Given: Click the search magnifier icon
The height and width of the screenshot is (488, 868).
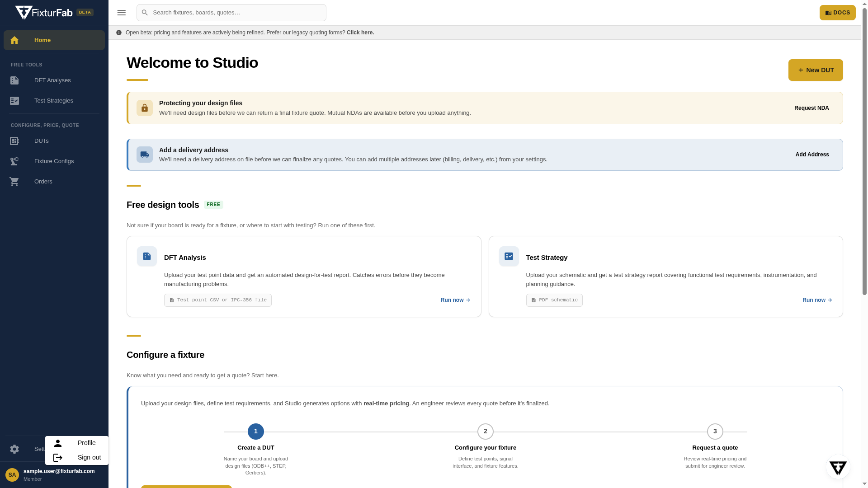Looking at the screenshot, I should [145, 13].
